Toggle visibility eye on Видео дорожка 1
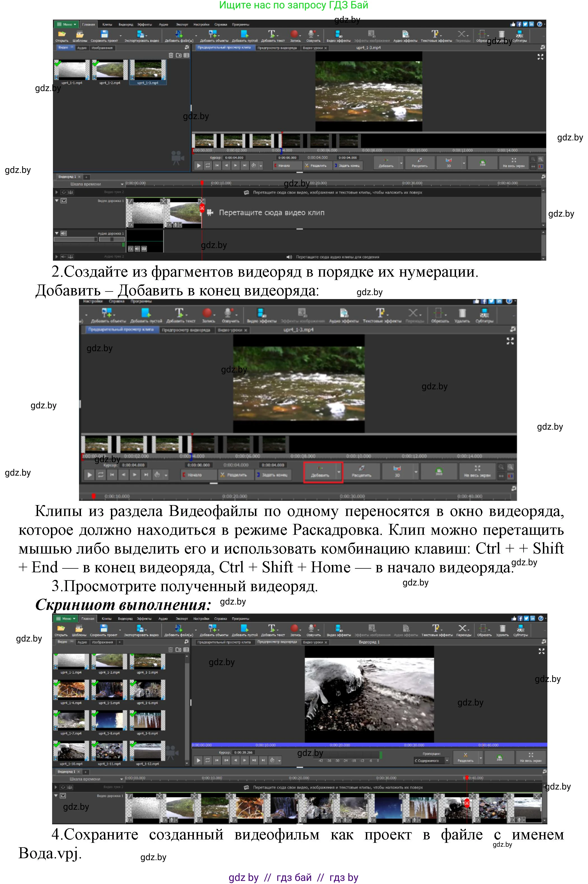Viewport: 588px width, 884px height. pos(64,201)
